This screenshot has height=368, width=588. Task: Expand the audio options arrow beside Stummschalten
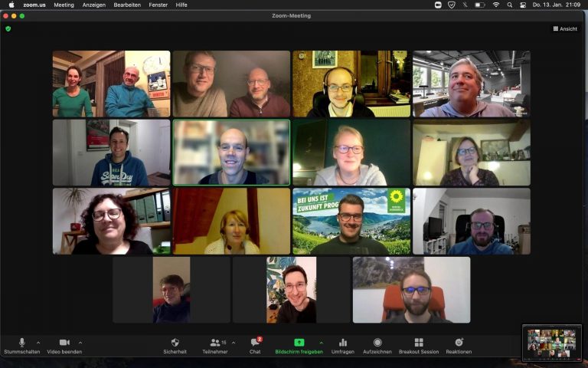(x=38, y=343)
